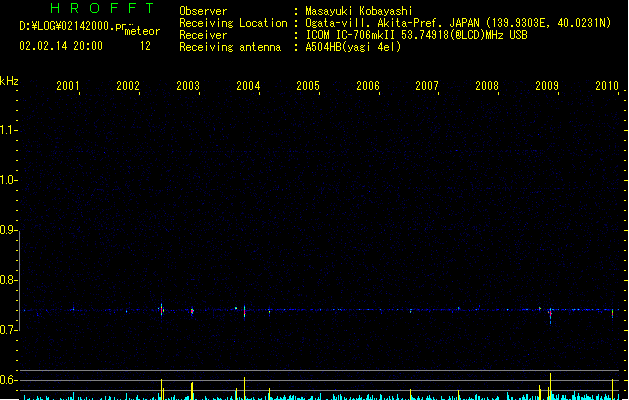629x400 pixels.
Task: Click the meteor echo just before 2004
Action: (x=244, y=311)
